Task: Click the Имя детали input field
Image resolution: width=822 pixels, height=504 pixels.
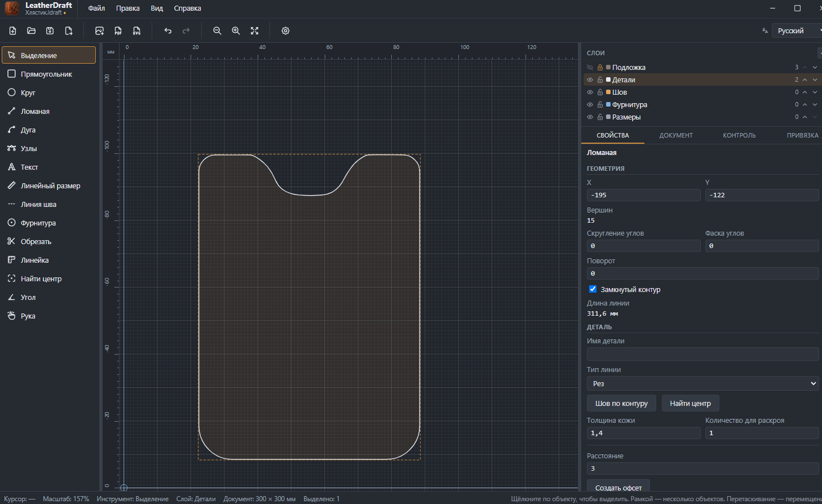Action: click(702, 354)
